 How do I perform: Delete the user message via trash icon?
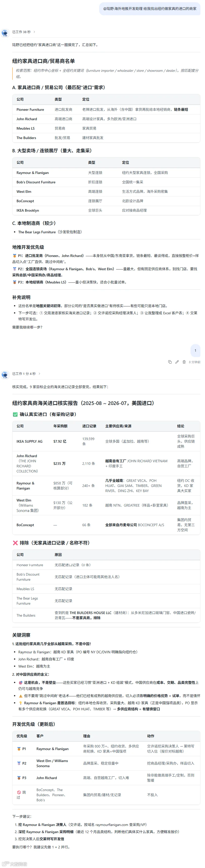pos(184,362)
